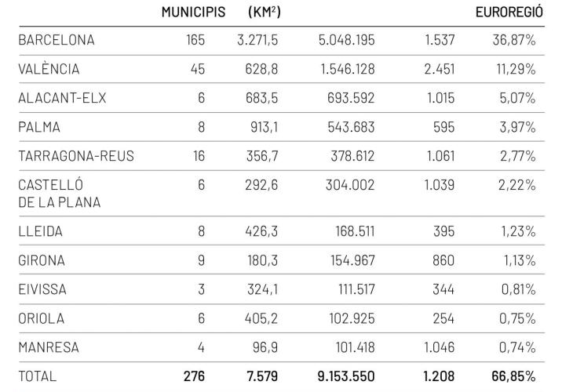The width and height of the screenshot is (573, 392).
Task: Click the ORIOLA row label
Action: (x=42, y=318)
